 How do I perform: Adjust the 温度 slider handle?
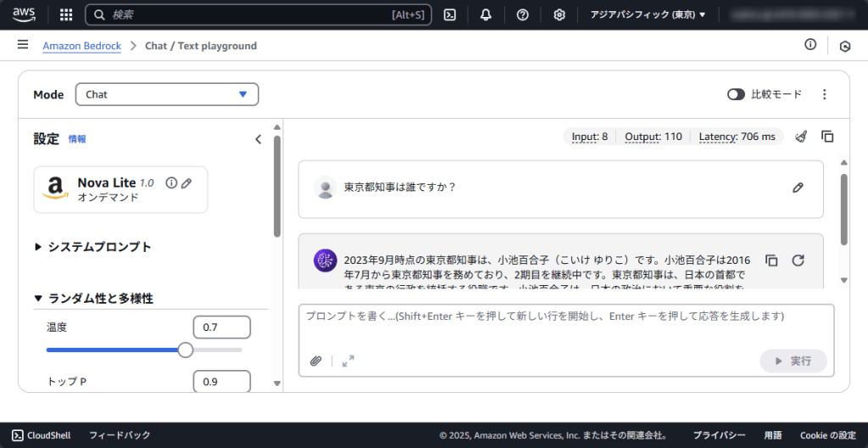click(x=186, y=350)
